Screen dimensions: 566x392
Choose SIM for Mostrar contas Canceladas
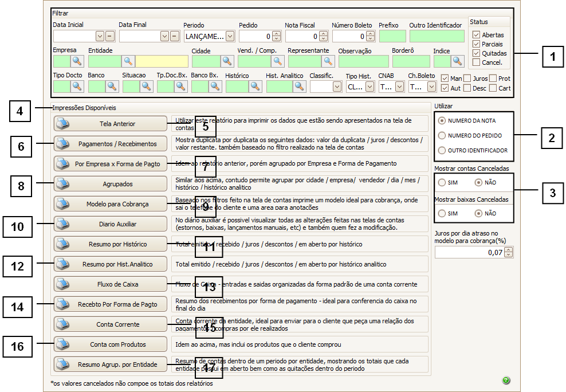click(442, 182)
